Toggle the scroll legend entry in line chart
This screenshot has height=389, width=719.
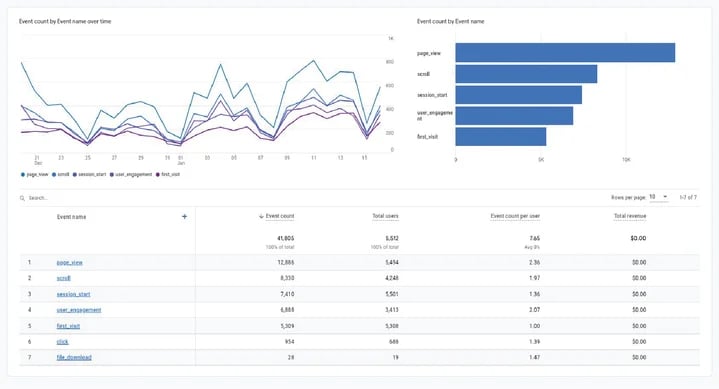tap(61, 175)
